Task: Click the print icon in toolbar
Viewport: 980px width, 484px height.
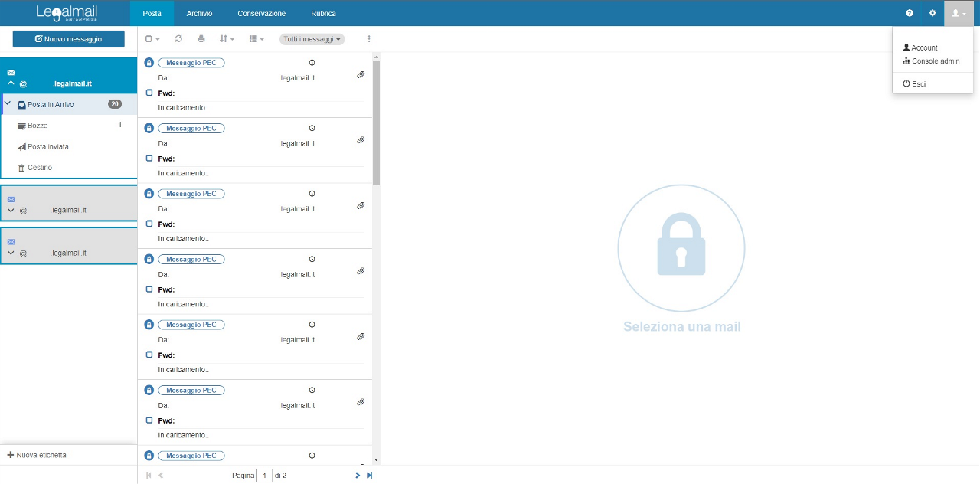Action: click(x=201, y=38)
